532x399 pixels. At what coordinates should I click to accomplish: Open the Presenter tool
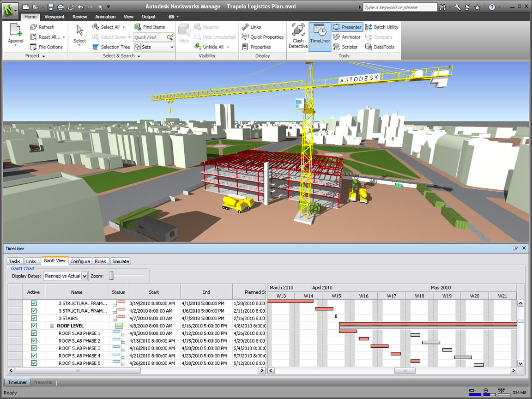click(347, 27)
